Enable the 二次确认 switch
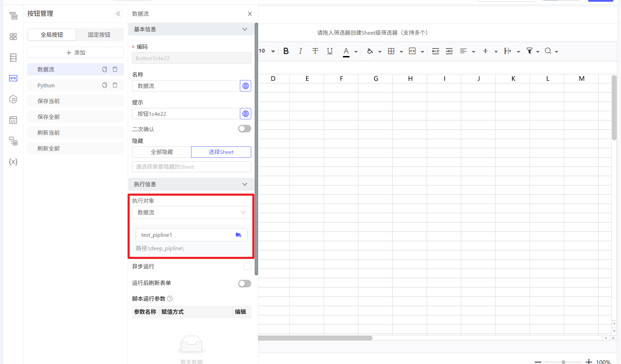The image size is (621, 364). point(244,129)
